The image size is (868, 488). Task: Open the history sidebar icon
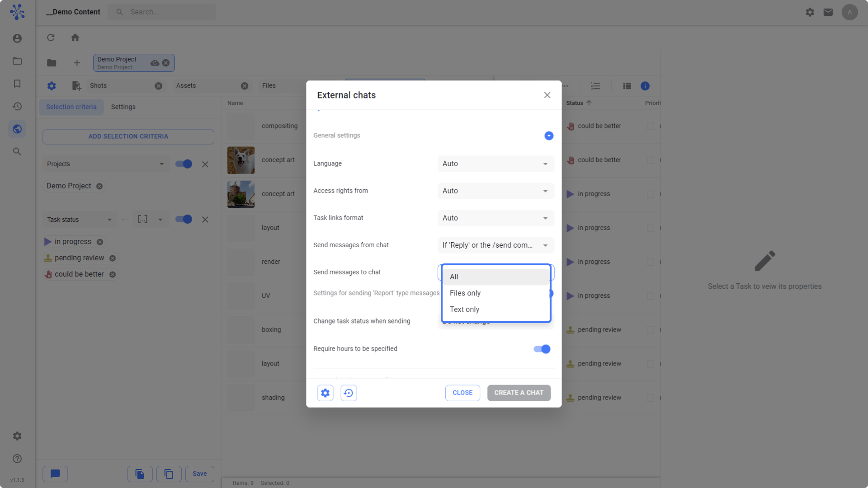(x=17, y=106)
